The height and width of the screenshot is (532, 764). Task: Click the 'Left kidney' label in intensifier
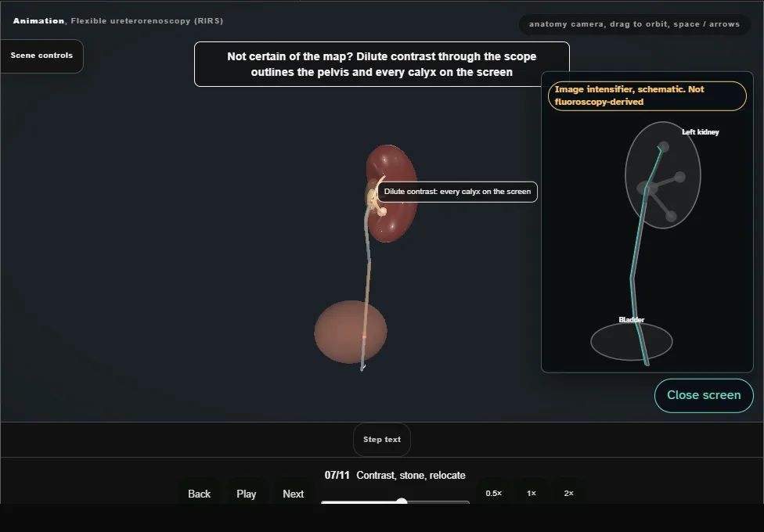pyautogui.click(x=700, y=132)
